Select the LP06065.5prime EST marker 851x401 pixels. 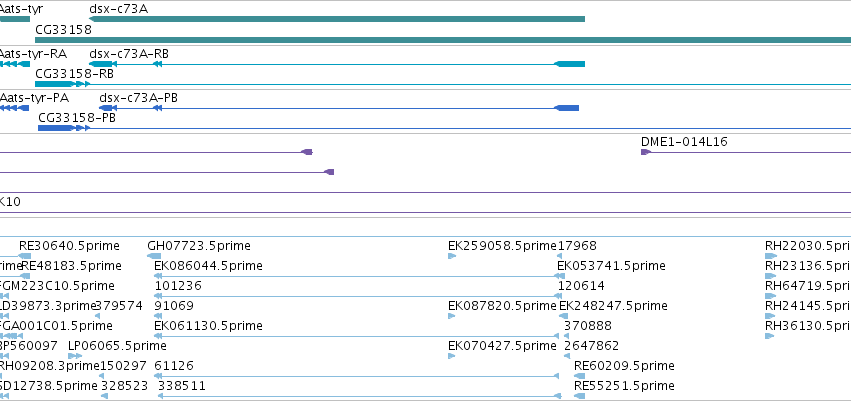pyautogui.click(x=75, y=356)
